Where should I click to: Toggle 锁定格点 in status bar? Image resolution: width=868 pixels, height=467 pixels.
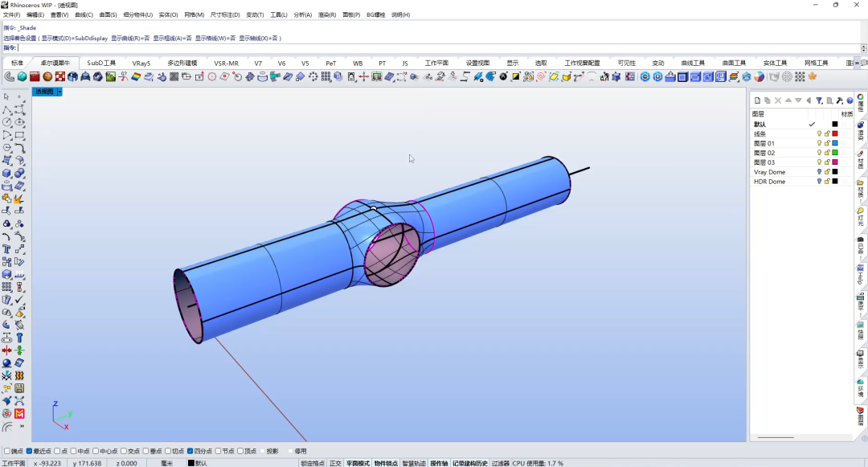coord(313,463)
